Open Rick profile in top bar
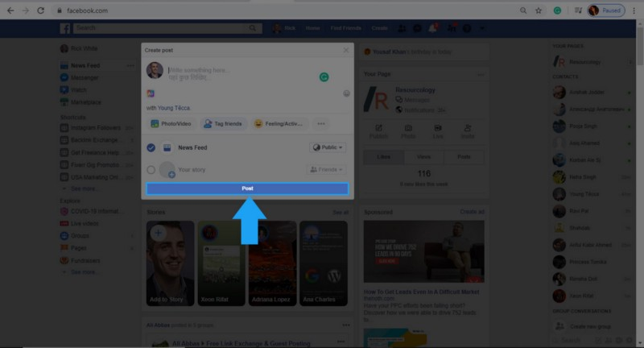 pos(284,28)
